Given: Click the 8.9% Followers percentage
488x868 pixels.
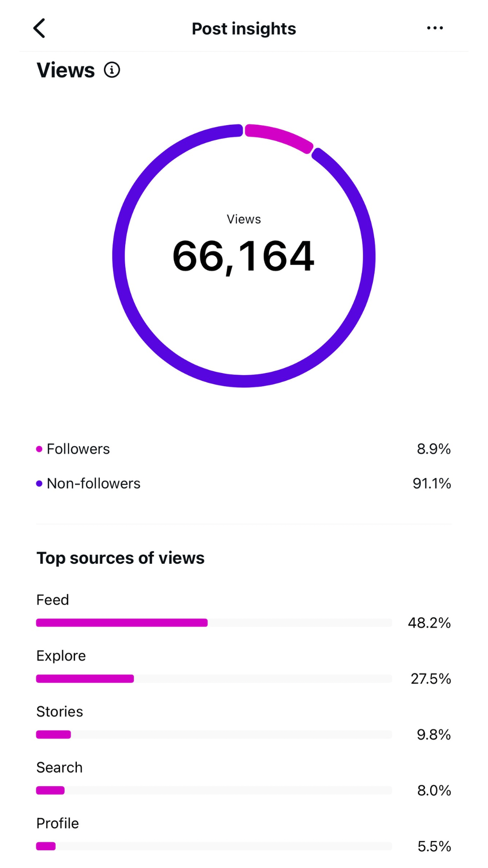Looking at the screenshot, I should [434, 448].
